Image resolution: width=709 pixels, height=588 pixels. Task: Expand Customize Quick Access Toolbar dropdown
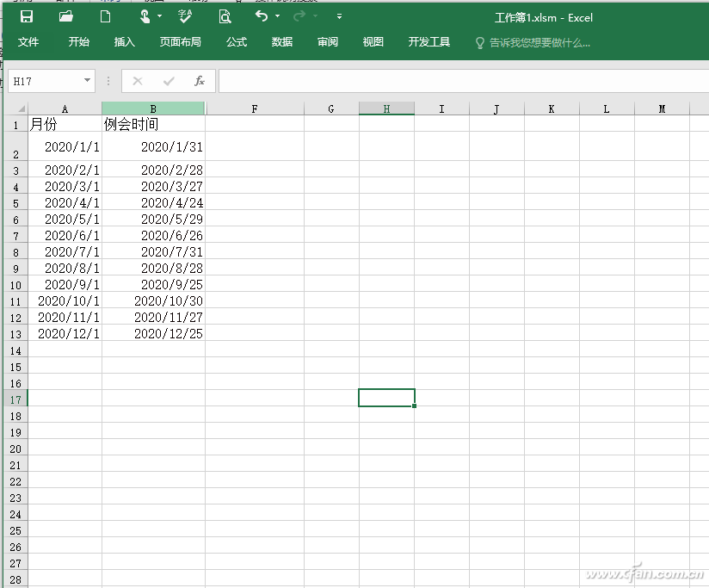pyautogui.click(x=339, y=16)
